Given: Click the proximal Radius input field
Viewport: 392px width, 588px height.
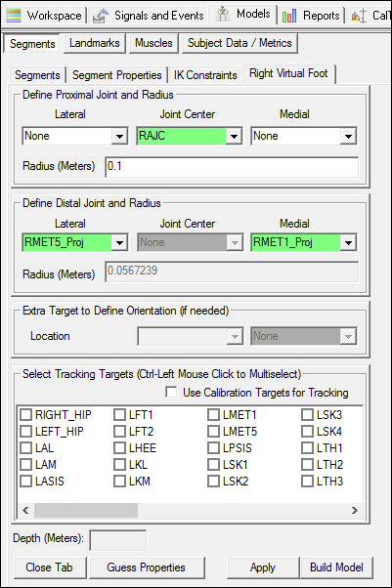Looking at the screenshot, I should click(x=232, y=166).
